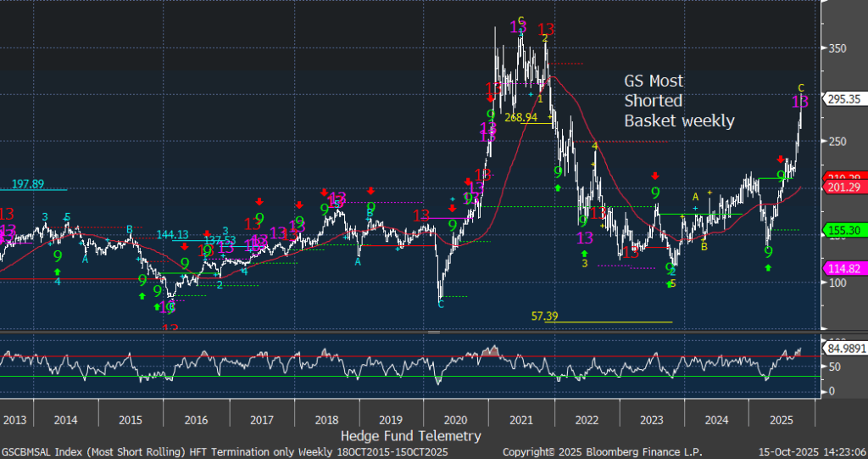Viewport: 868px width, 459px height.
Task: Select the magenta 13 at the 2025 peak
Action: point(800,102)
